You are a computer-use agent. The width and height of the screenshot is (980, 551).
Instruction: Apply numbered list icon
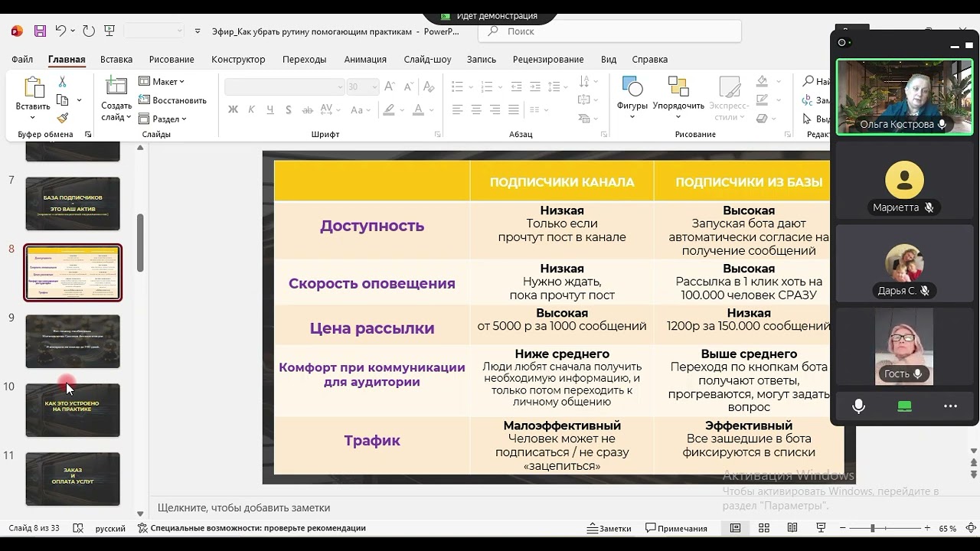[487, 87]
